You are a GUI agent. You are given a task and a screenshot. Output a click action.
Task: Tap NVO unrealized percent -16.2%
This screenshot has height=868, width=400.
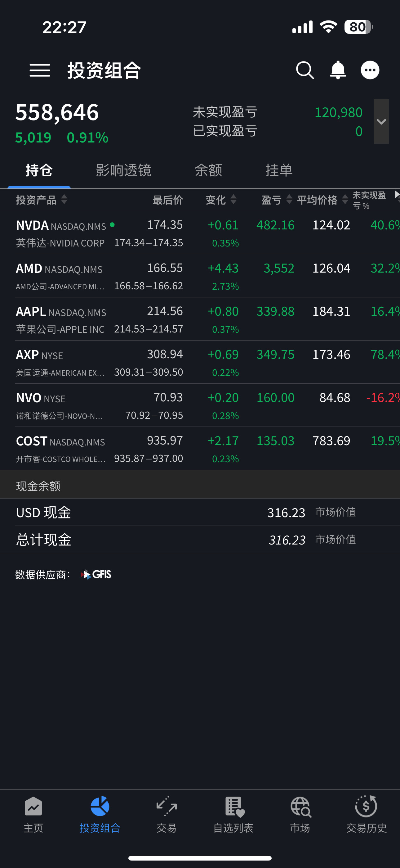tap(383, 398)
